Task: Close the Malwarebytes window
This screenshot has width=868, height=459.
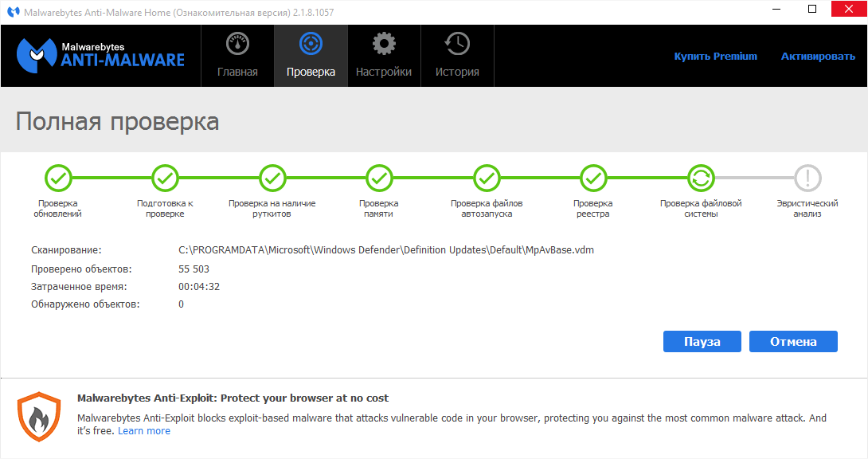Action: tap(849, 9)
